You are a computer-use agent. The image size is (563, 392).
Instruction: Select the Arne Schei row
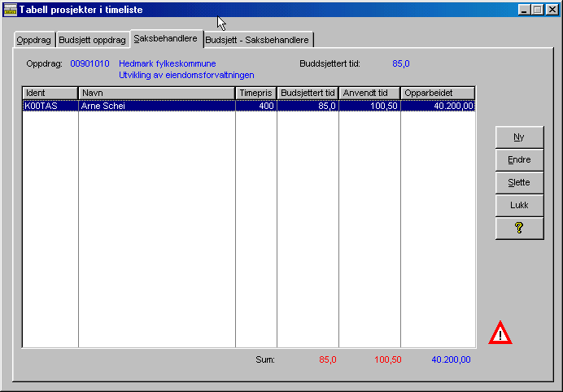pyautogui.click(x=156, y=106)
